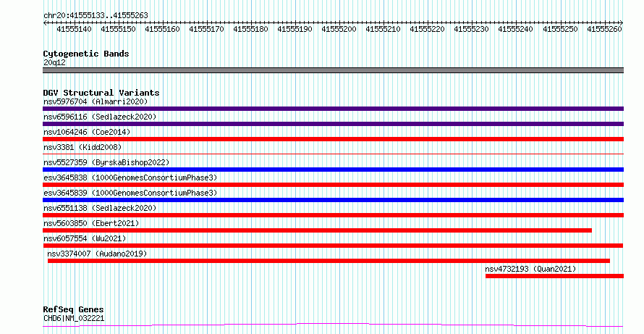Open the nsv1064246 (Coe2014) label

[87, 132]
